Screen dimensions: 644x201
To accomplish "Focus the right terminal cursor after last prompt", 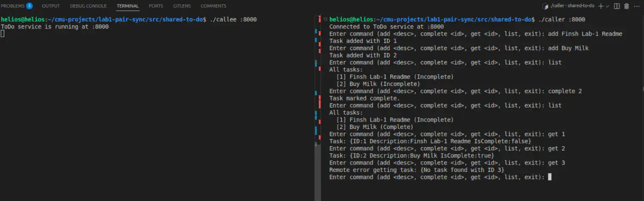I will 550,177.
